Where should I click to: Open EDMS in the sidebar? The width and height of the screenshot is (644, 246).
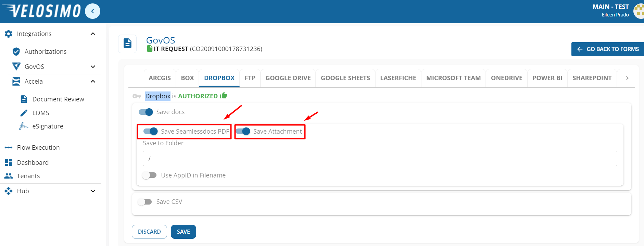click(41, 113)
